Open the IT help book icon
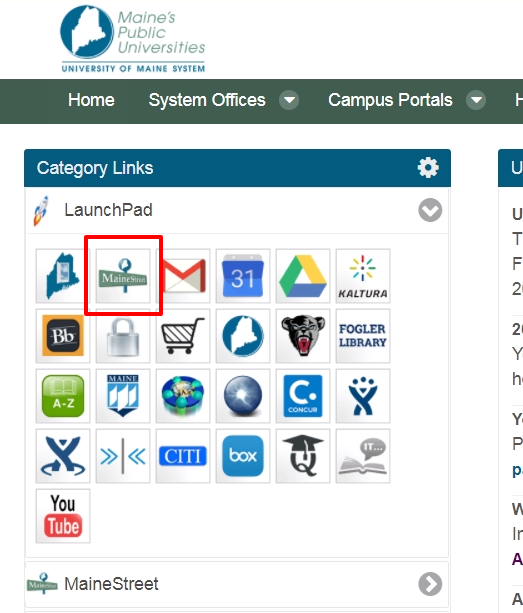Viewport: 523px width, 613px height. click(x=363, y=456)
